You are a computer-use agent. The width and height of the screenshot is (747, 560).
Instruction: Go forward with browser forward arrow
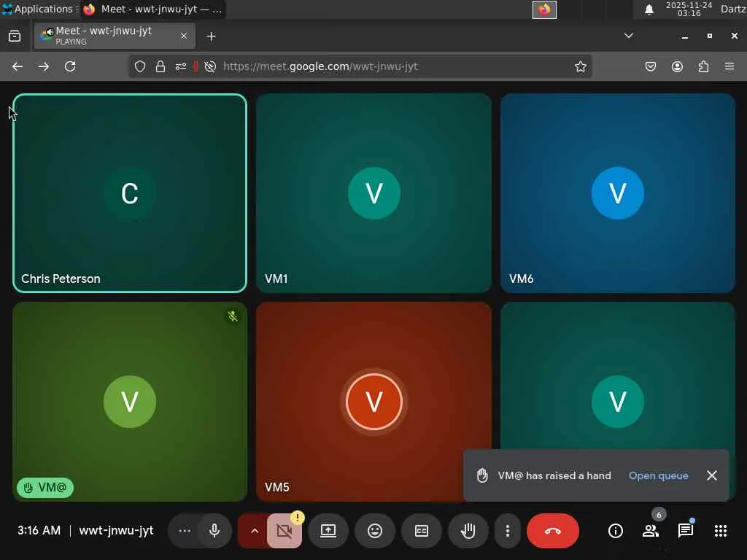click(44, 66)
